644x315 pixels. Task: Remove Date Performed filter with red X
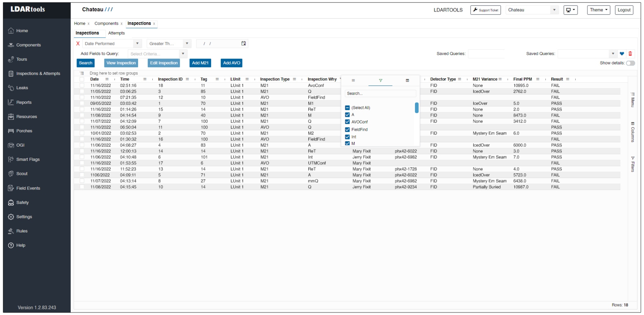(78, 44)
